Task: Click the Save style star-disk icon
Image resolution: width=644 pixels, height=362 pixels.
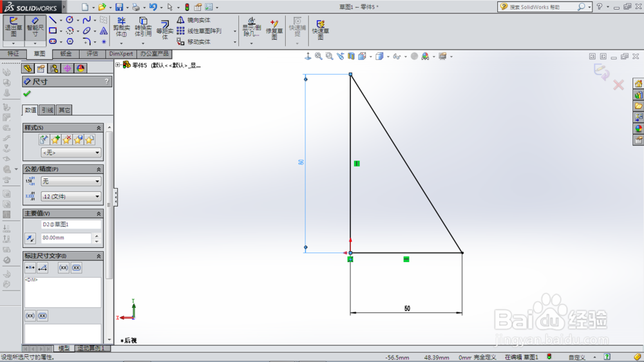Action: point(78,139)
